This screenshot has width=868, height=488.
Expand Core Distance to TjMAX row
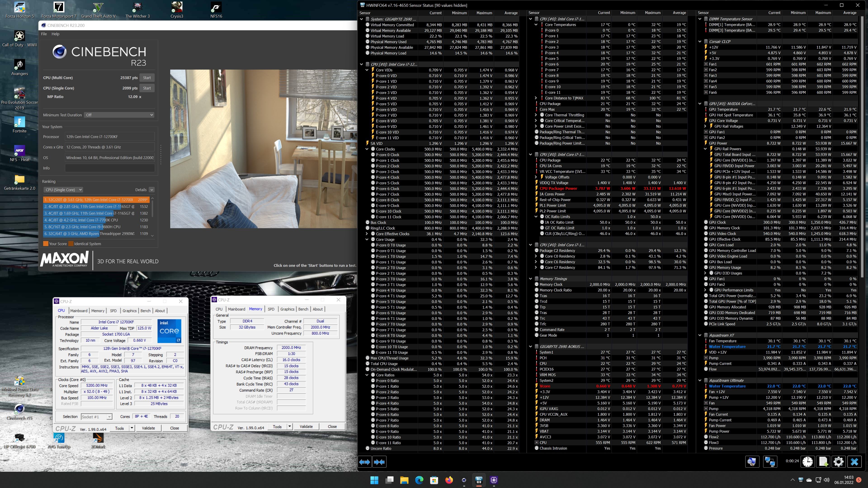536,98
